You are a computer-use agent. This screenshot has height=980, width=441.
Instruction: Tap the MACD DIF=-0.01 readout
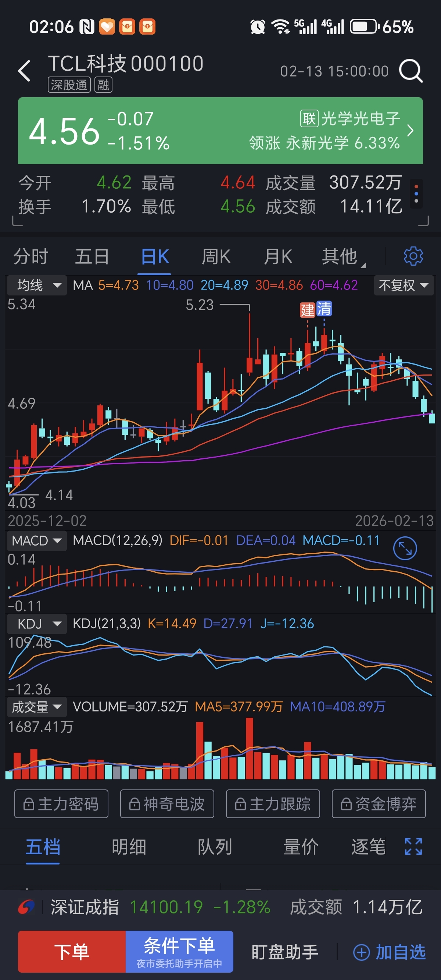tap(199, 541)
